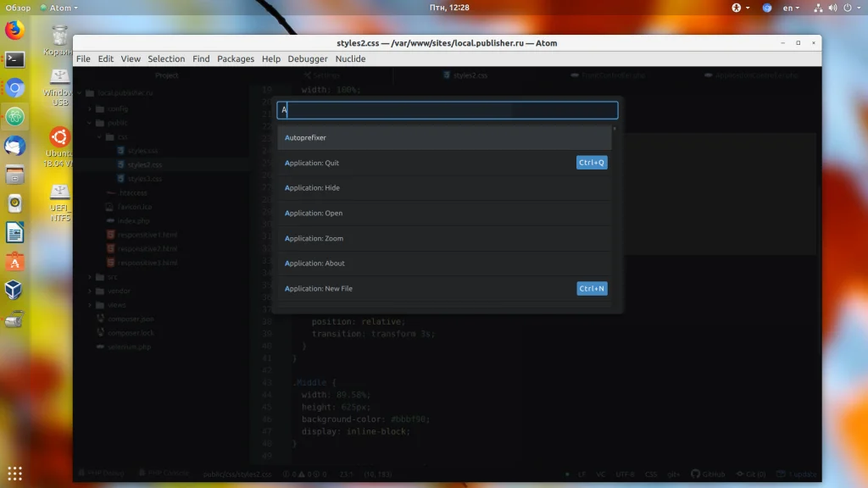Screen dimensions: 868x488
Task: Open .htaccess in the project tree
Action: pos(133,192)
